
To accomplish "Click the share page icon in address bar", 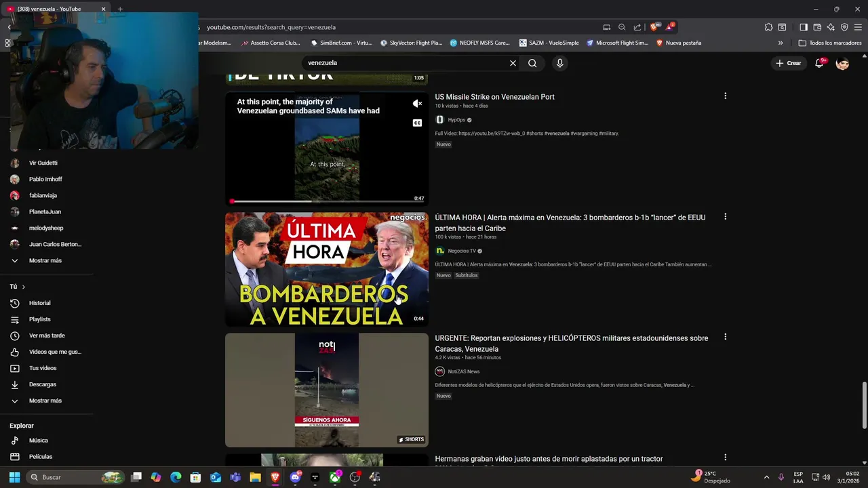I will [637, 27].
